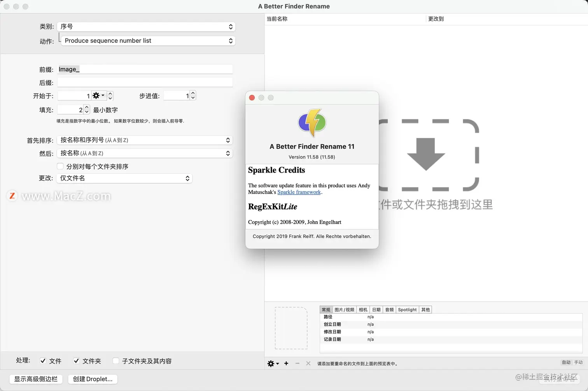Click the 请添加要重命名的文件 status message
588x391 pixels.
click(x=357, y=364)
